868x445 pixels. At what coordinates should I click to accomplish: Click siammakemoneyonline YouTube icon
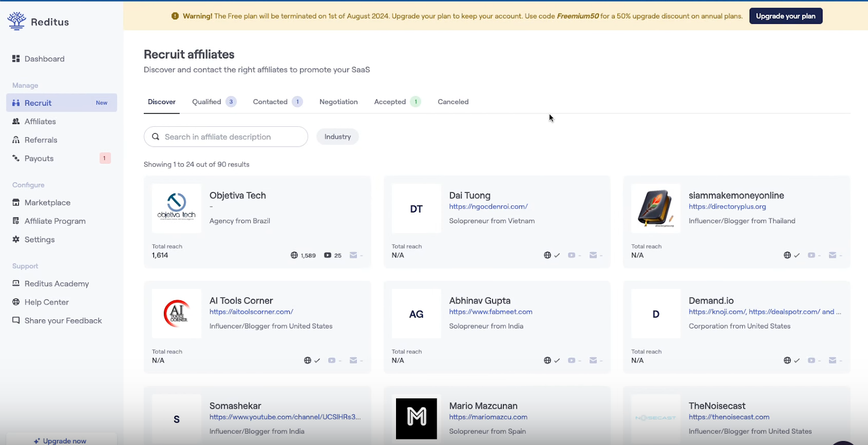click(811, 255)
